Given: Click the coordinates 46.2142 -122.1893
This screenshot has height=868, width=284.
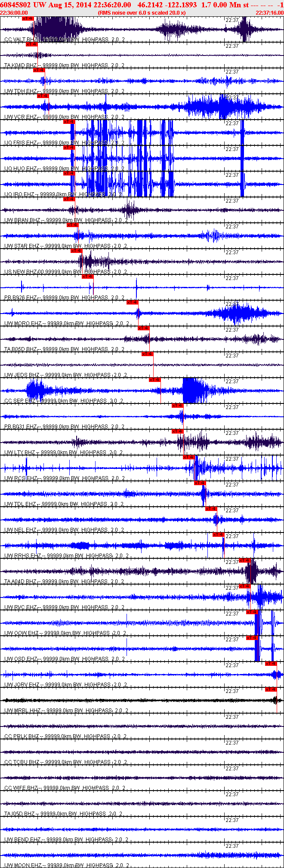Looking at the screenshot, I should pyautogui.click(x=167, y=5).
